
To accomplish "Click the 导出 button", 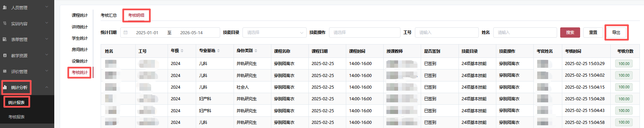I will [x=616, y=33].
